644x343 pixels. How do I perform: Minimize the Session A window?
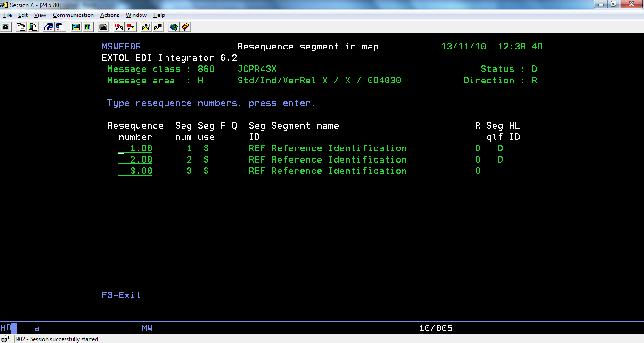click(x=601, y=4)
